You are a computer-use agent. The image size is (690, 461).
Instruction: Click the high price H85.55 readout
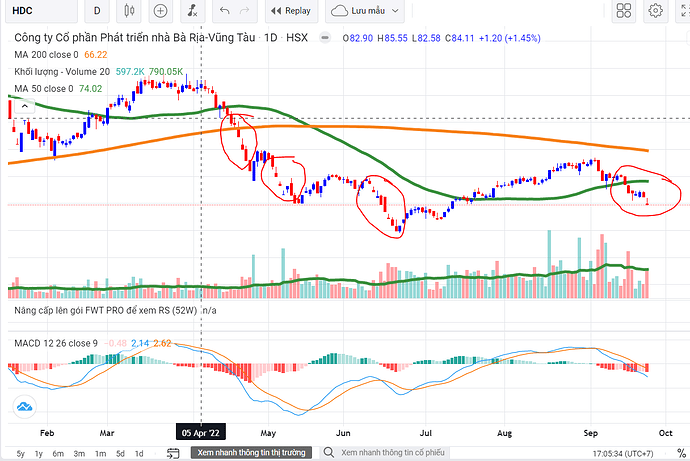(x=393, y=38)
